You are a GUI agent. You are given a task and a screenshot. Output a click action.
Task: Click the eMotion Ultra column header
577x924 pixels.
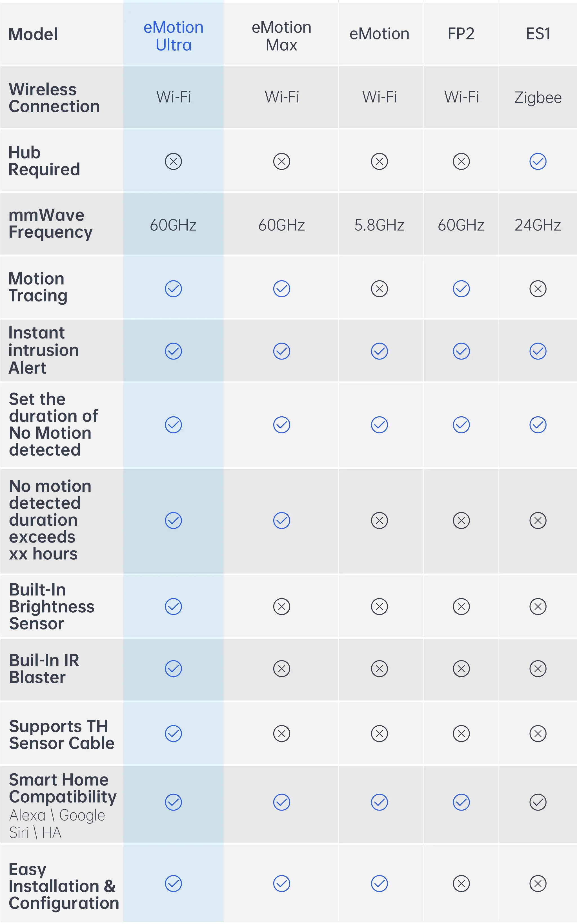tap(173, 36)
